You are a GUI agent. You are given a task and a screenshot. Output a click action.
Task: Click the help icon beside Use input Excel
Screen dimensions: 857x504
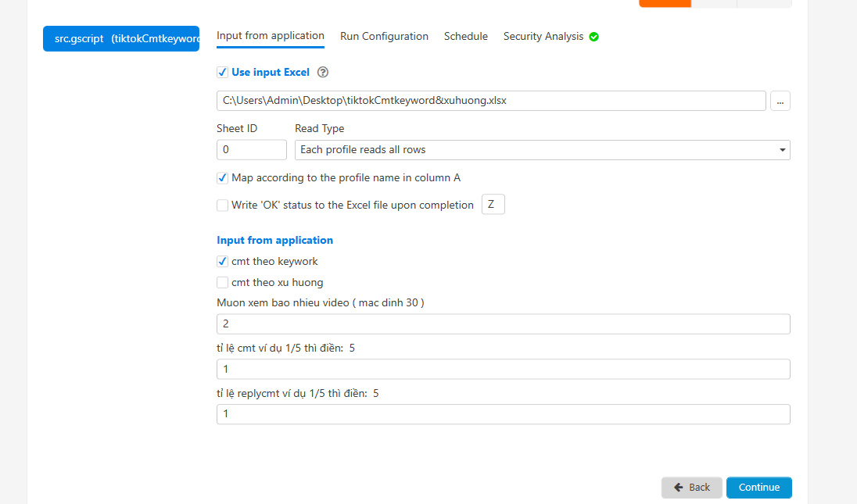[x=323, y=73]
